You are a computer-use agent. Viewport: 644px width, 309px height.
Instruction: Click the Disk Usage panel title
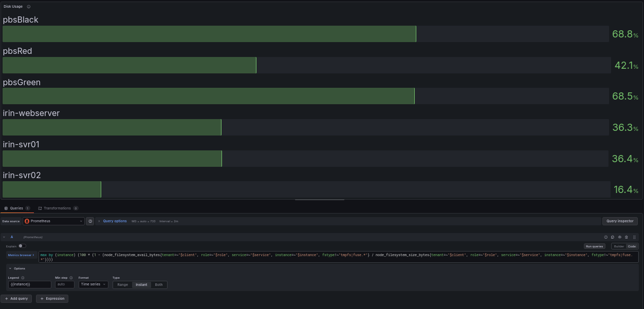[x=13, y=7]
